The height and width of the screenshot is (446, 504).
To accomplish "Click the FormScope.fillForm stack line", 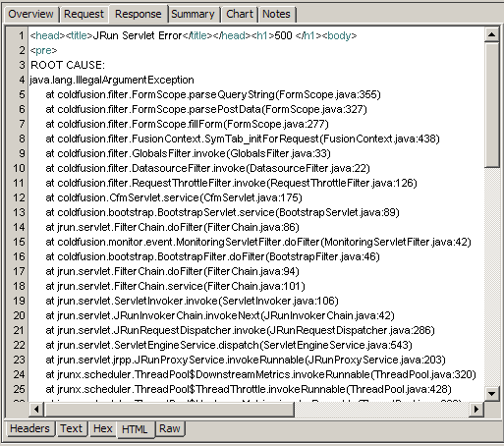I will (187, 124).
